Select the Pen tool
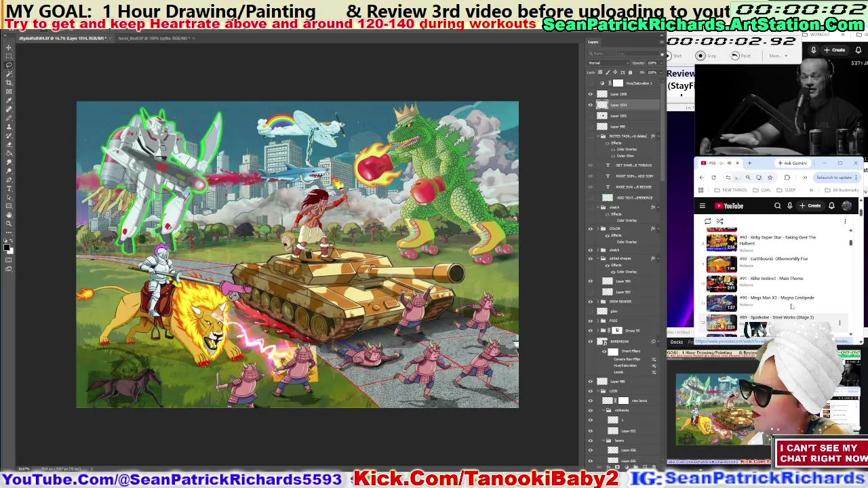This screenshot has width=868, height=488. coord(9,179)
